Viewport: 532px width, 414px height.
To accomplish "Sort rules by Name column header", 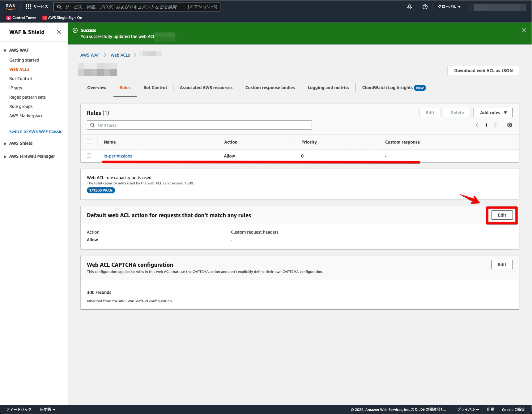I will click(110, 142).
